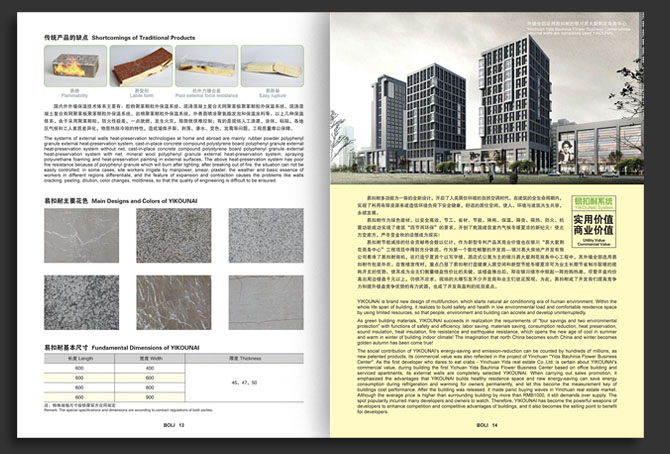Select the width cell reading '800'
Image resolution: width=670 pixels, height=454 pixels.
click(x=150, y=388)
